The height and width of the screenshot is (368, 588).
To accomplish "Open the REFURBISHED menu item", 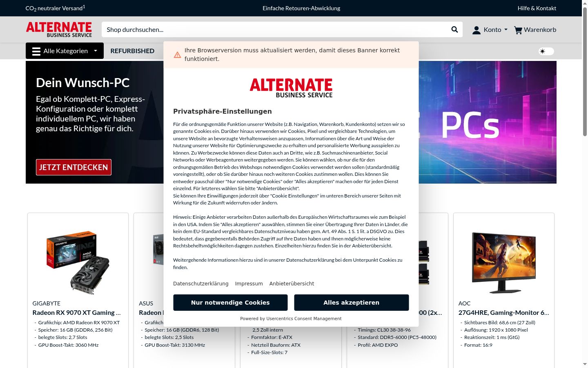I will (x=132, y=51).
